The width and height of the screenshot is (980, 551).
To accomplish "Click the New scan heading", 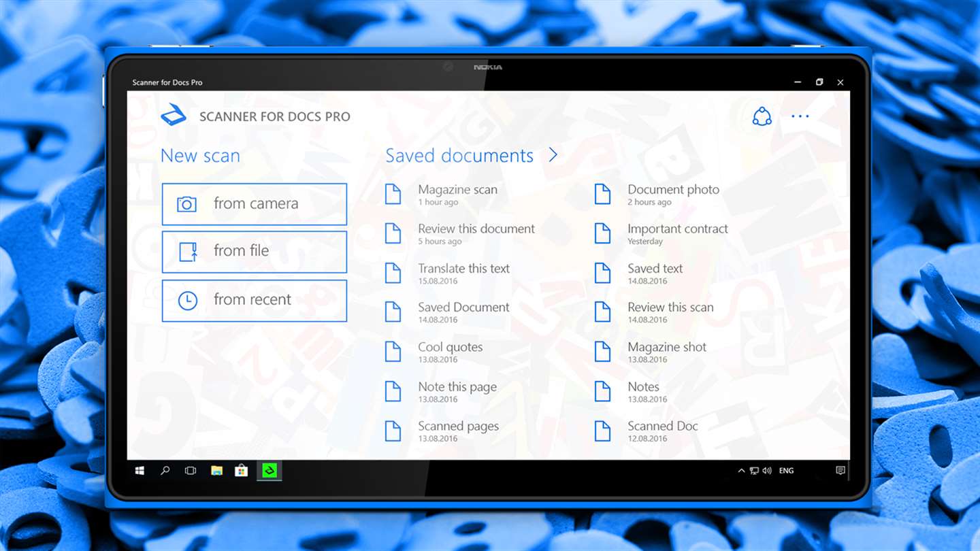I will coord(200,156).
